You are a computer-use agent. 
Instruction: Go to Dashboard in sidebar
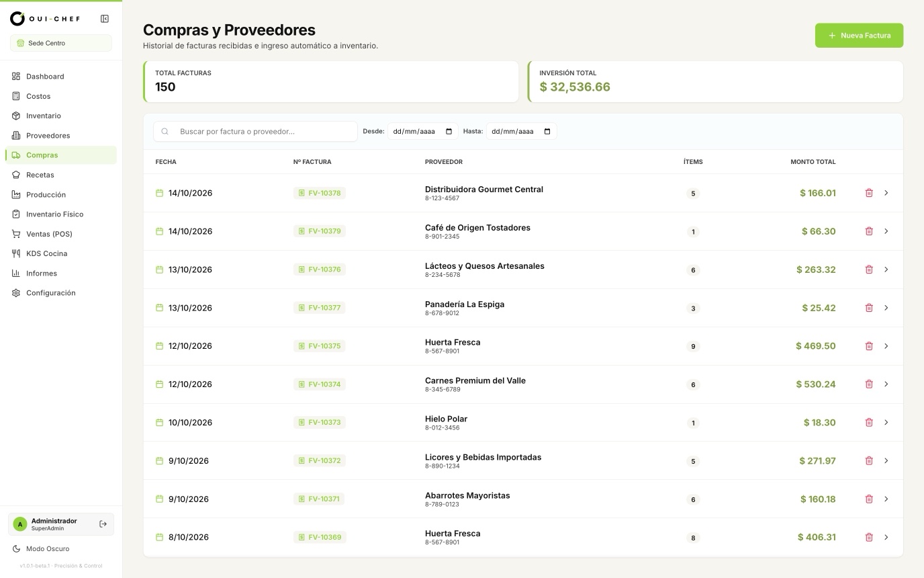[x=61, y=77]
